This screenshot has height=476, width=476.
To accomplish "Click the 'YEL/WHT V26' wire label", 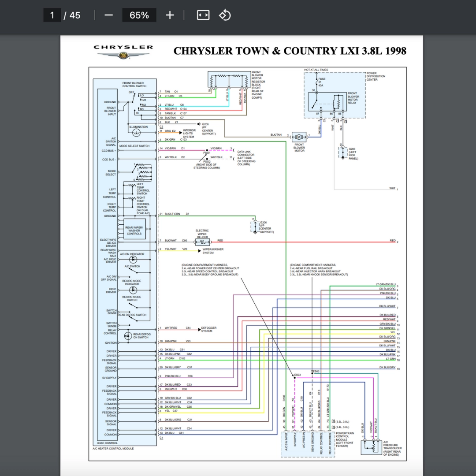I will point(176,249).
